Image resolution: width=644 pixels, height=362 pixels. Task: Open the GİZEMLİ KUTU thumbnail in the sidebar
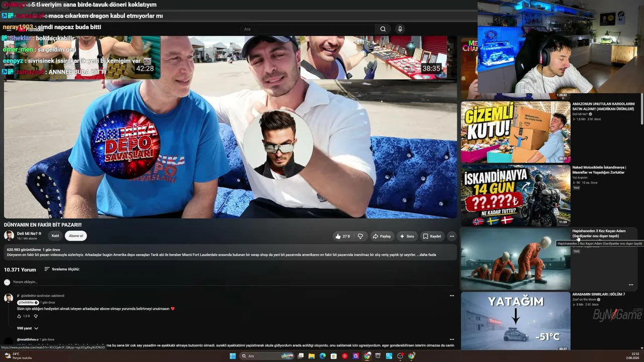click(516, 132)
